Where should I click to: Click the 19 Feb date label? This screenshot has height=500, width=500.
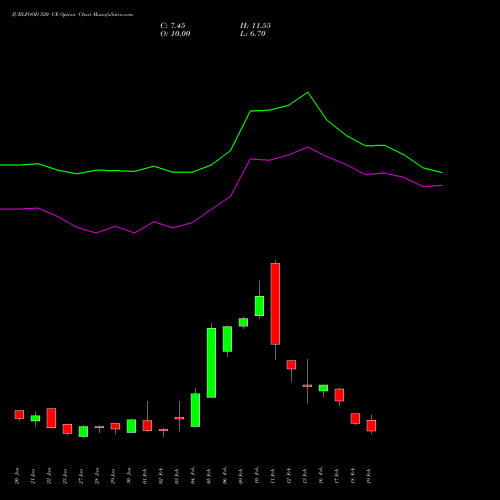pyautogui.click(x=369, y=476)
